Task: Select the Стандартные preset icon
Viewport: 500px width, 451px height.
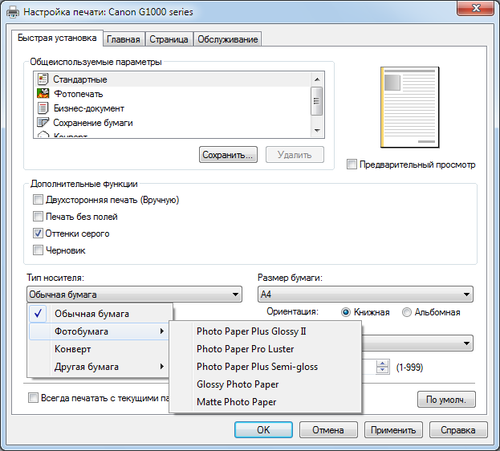Action: 43,79
